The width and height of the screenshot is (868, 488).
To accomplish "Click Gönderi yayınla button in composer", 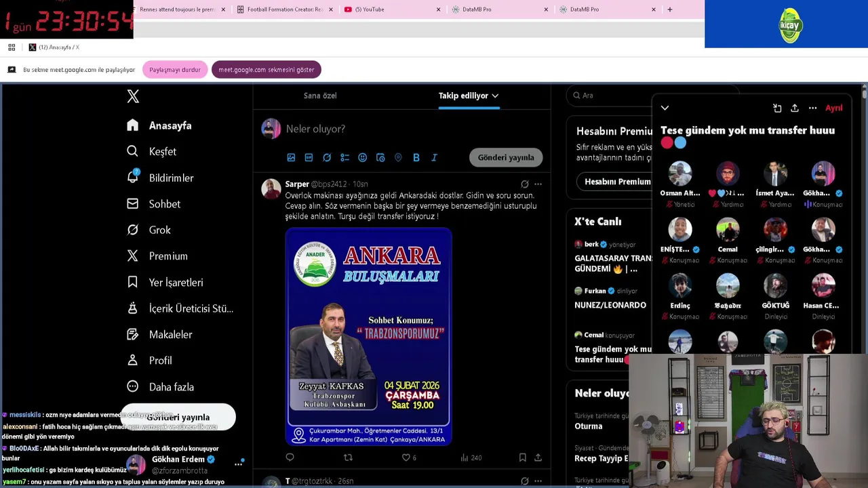I will [x=506, y=157].
